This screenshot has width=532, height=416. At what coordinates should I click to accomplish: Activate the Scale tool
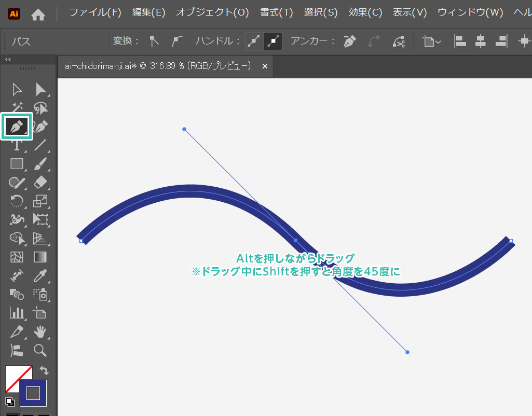pos(40,201)
